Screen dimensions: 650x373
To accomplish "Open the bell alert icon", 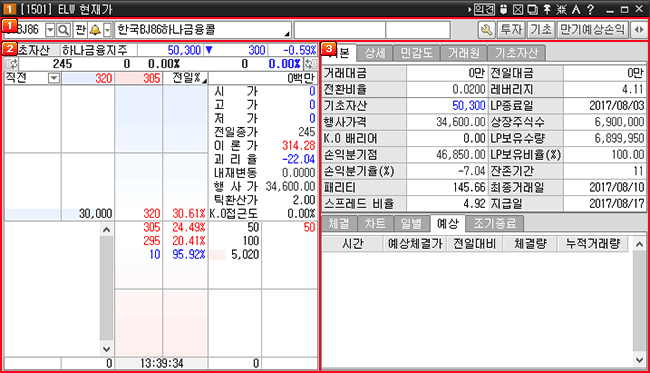I will click(x=95, y=30).
